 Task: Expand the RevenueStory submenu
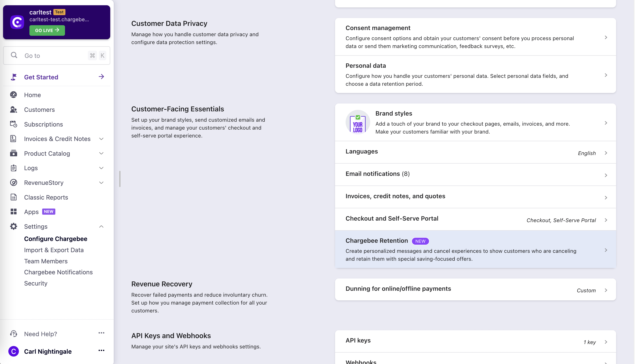tap(101, 183)
